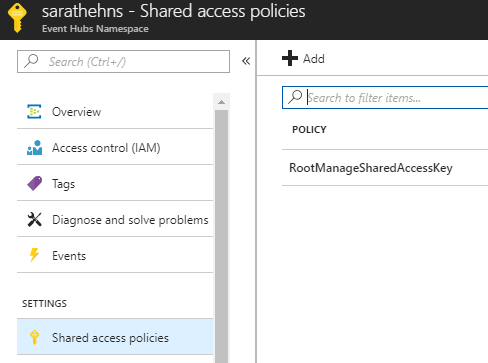The image size is (488, 363).
Task: Click the plus icon next to Add
Action: [x=290, y=58]
